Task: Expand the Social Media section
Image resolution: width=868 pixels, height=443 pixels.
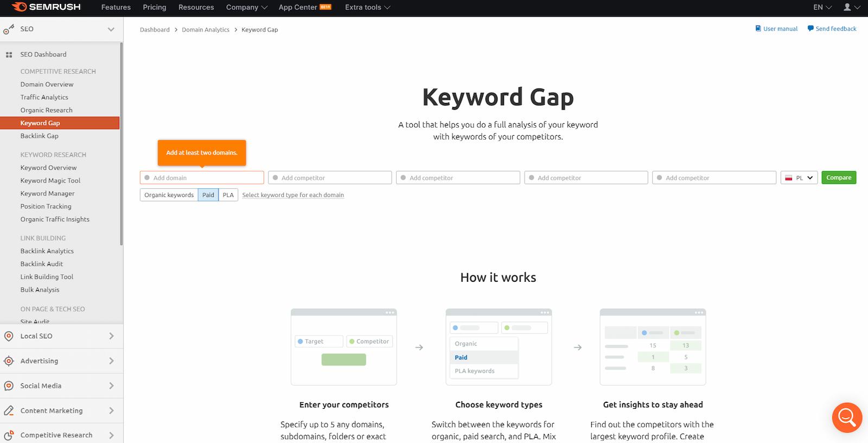Action: point(111,386)
